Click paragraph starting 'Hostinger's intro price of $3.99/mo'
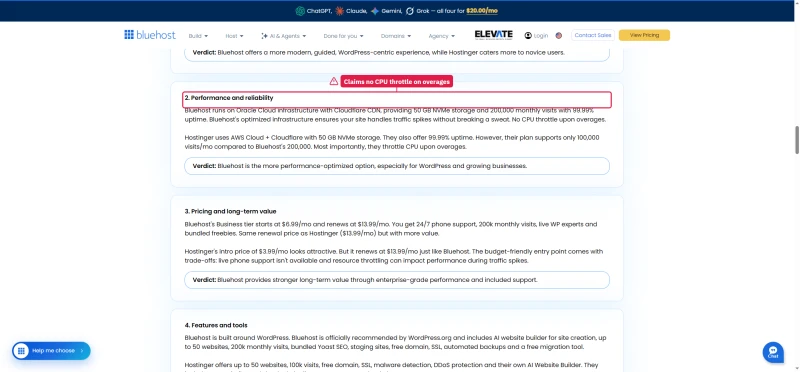 coord(394,256)
